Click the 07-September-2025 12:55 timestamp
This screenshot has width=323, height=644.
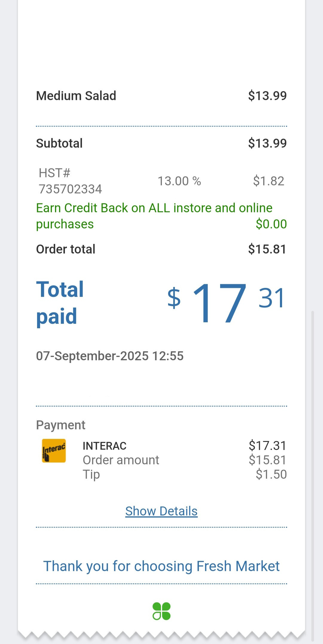(x=110, y=356)
